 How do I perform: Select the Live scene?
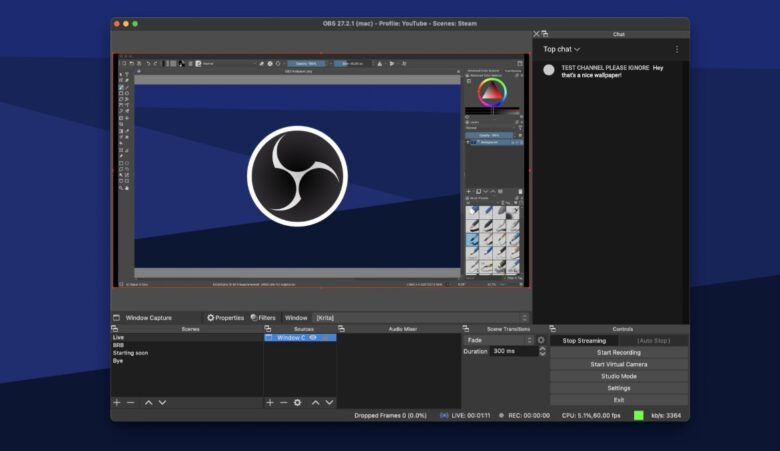(x=187, y=337)
